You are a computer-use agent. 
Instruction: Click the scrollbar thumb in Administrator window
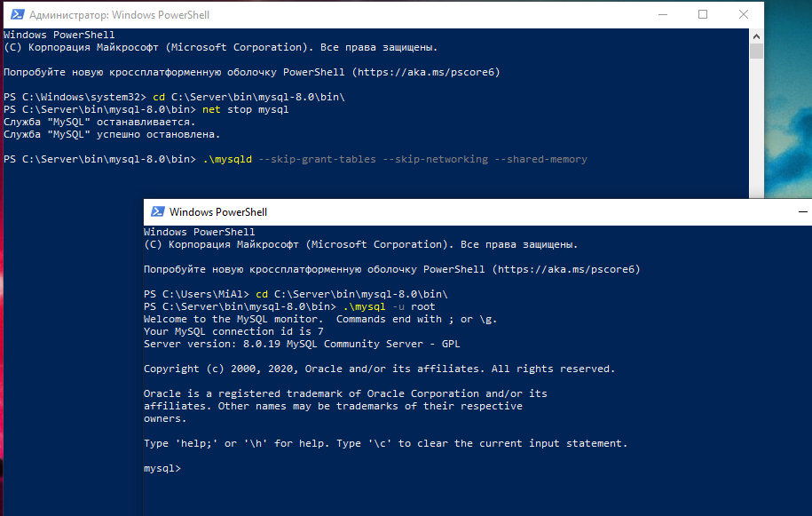756,51
